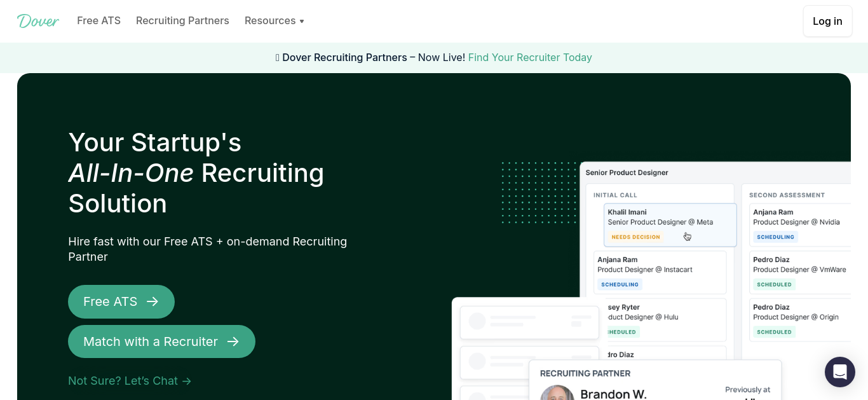Viewport: 868px width, 400px height.
Task: Click the green Free ATS arrow button
Action: click(121, 301)
